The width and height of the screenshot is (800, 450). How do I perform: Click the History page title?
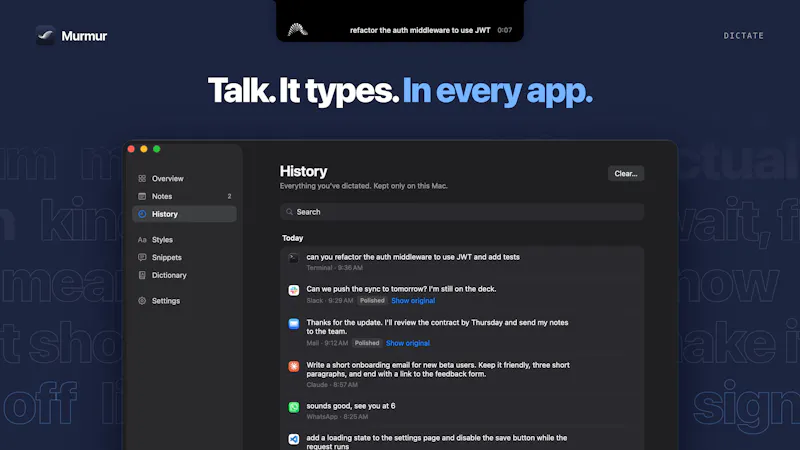click(x=303, y=171)
